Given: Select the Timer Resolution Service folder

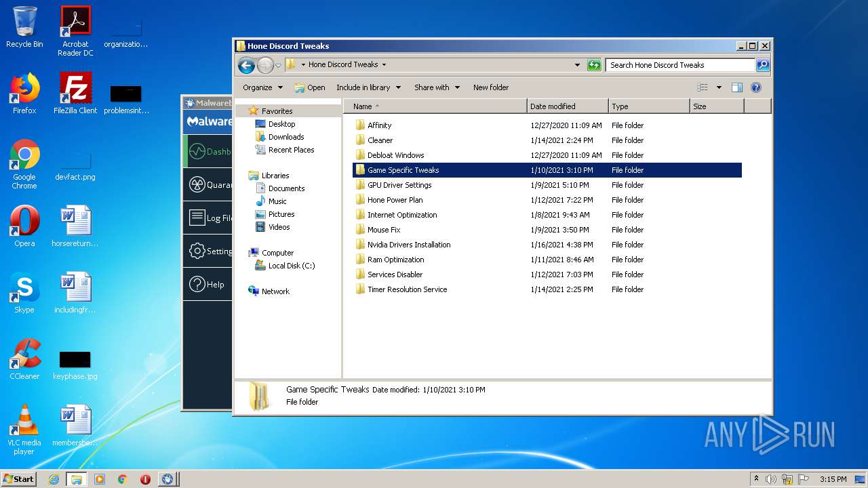Looking at the screenshot, I should click(x=407, y=289).
